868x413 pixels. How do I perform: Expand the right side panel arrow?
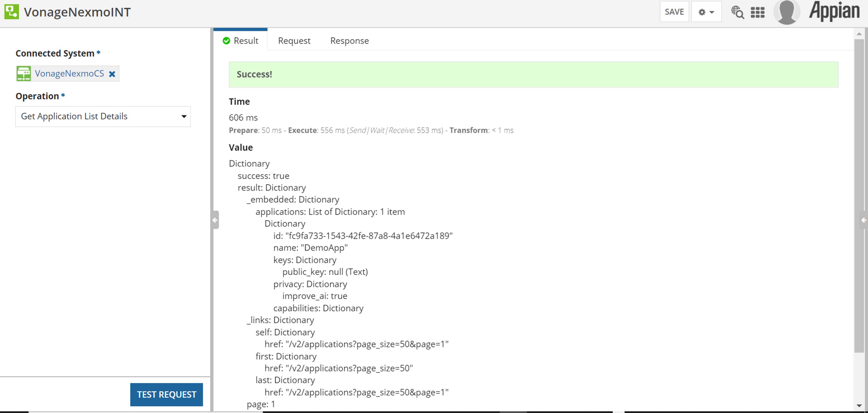pos(863,220)
